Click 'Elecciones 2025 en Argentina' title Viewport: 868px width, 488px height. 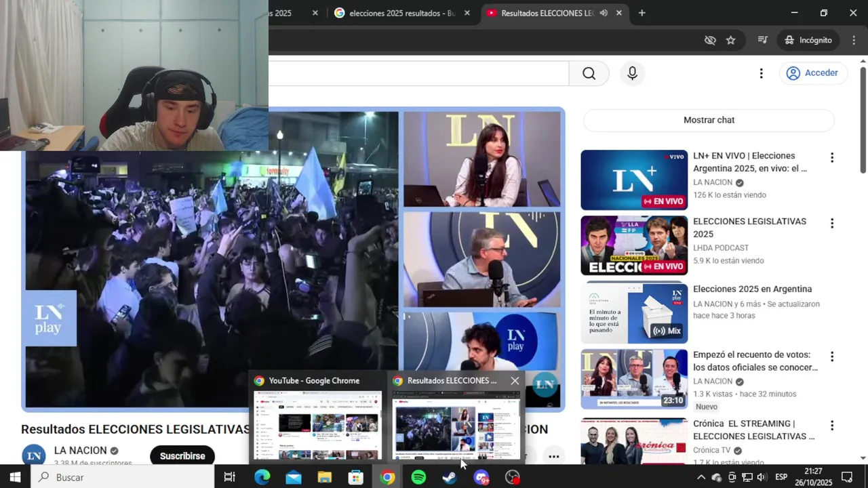pos(752,289)
